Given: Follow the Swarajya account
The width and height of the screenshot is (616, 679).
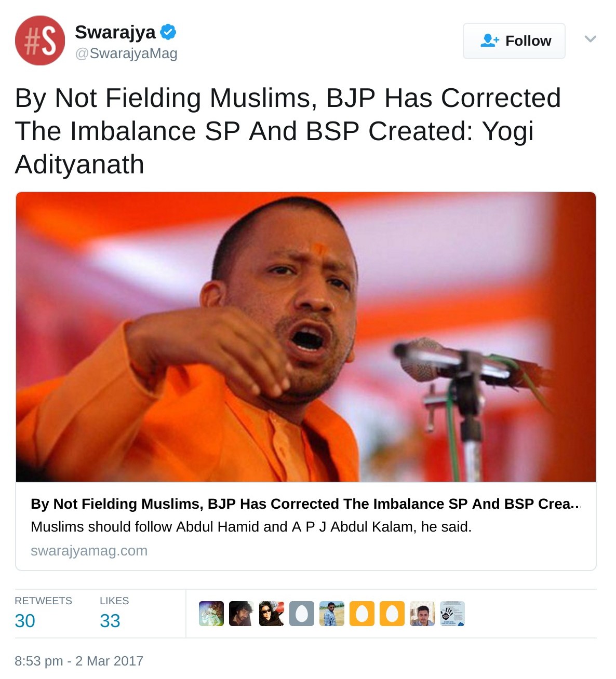Looking at the screenshot, I should 514,41.
